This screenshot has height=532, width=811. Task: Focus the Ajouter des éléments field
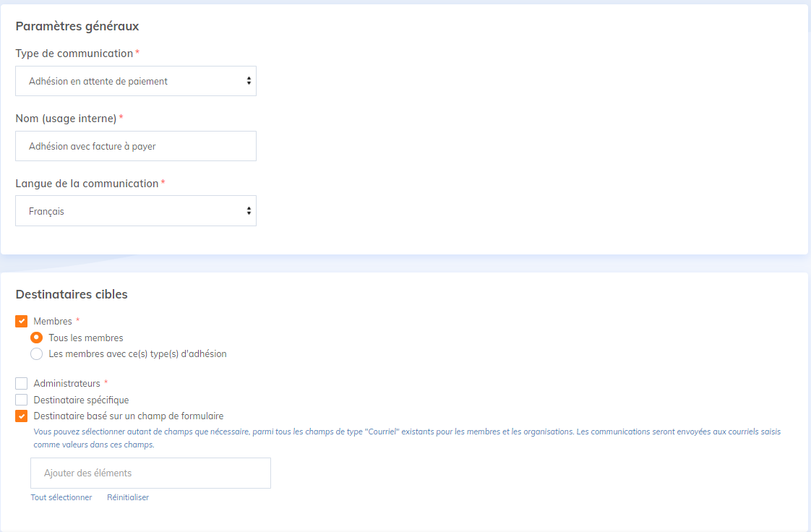[150, 473]
